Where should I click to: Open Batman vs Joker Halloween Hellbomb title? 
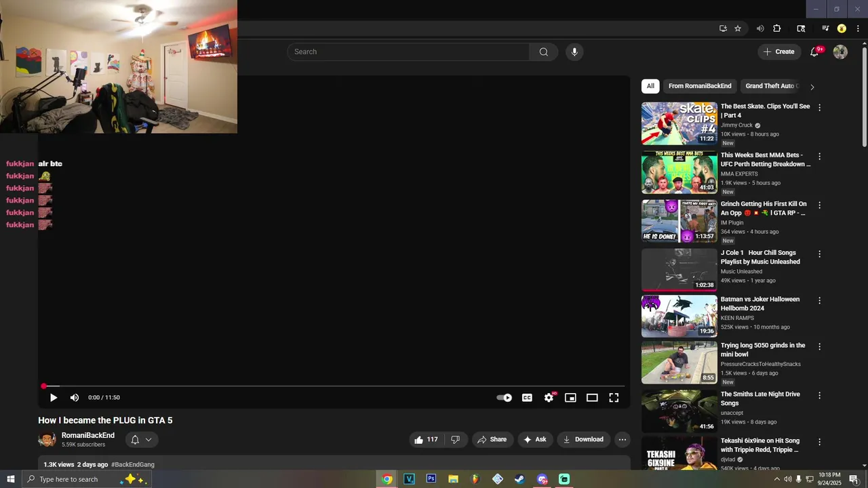coord(760,304)
